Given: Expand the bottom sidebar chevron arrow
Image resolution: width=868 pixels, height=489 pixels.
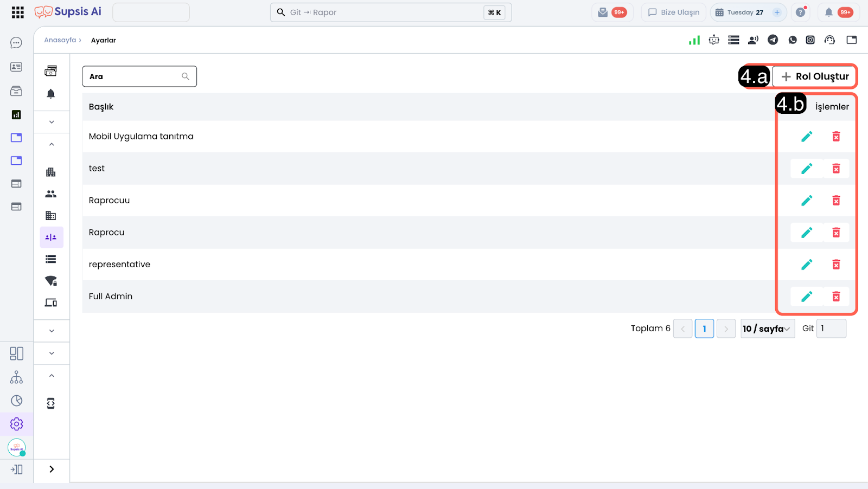Looking at the screenshot, I should point(52,469).
